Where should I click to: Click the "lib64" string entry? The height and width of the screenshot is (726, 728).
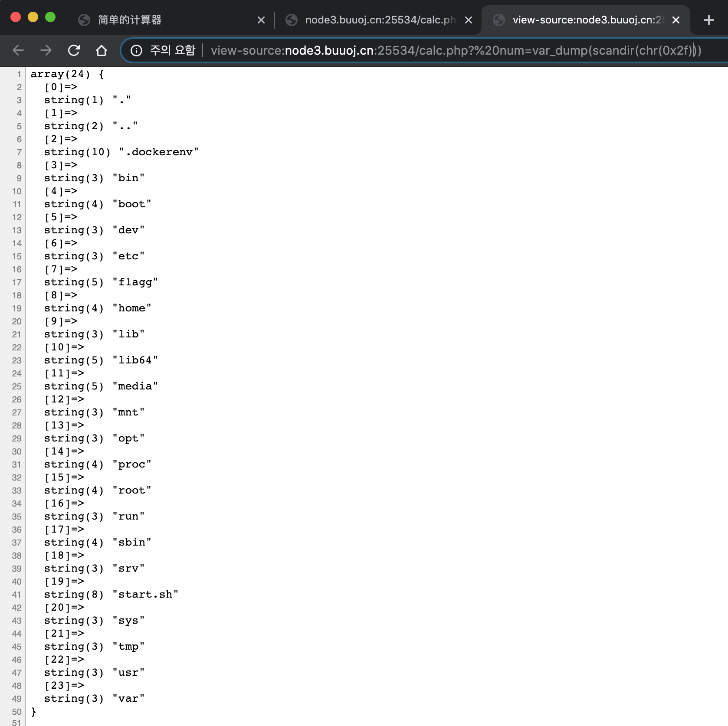click(101, 360)
